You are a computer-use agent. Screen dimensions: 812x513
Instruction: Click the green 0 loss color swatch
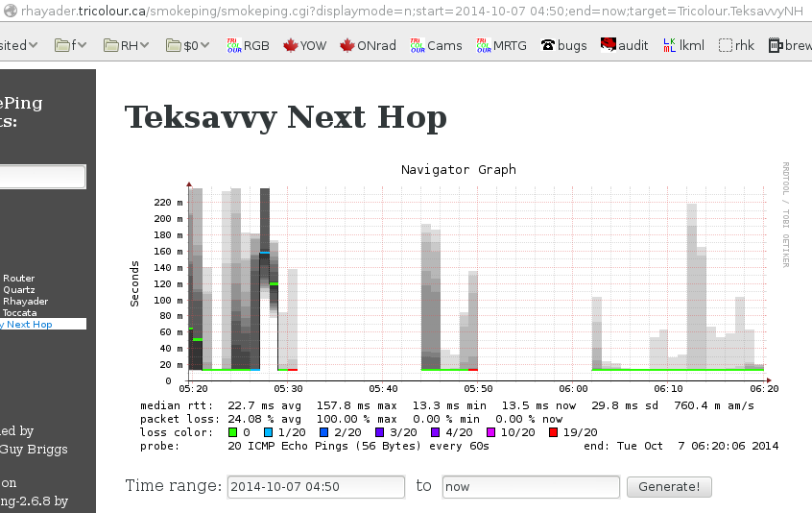tap(232, 432)
